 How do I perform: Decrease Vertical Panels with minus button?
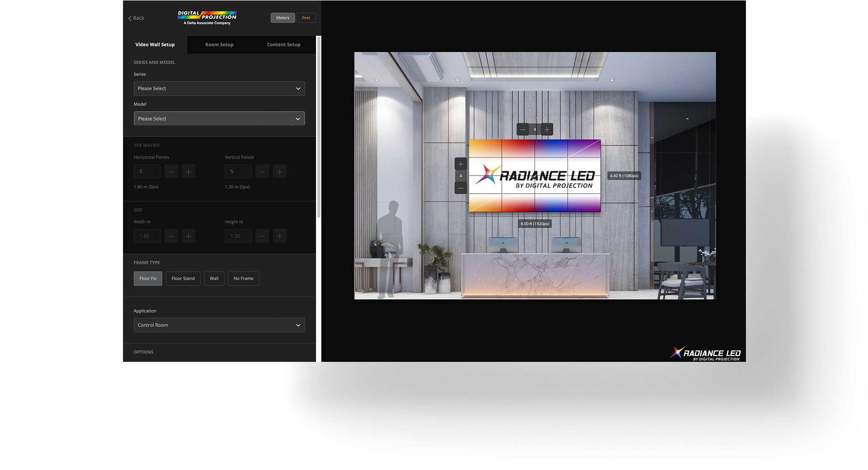[262, 171]
